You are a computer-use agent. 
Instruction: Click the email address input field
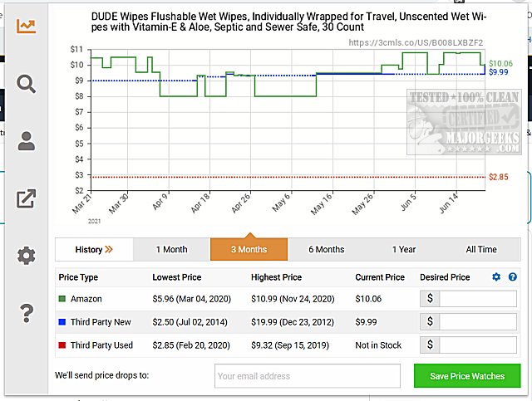coord(307,376)
